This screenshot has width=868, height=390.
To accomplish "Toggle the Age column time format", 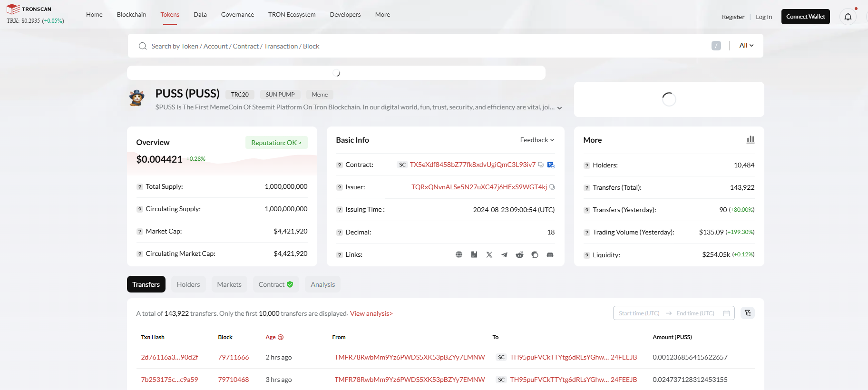I will (x=281, y=337).
